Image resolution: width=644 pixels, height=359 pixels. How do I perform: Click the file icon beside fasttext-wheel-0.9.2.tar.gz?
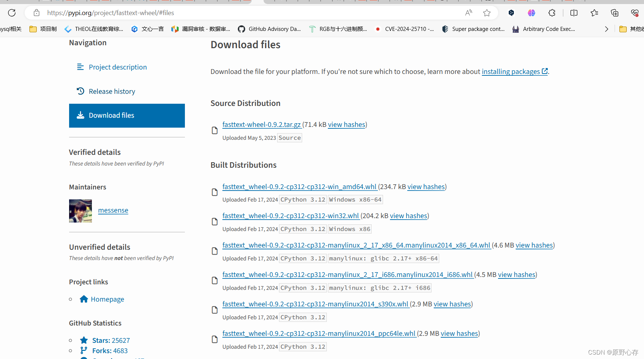pos(214,130)
